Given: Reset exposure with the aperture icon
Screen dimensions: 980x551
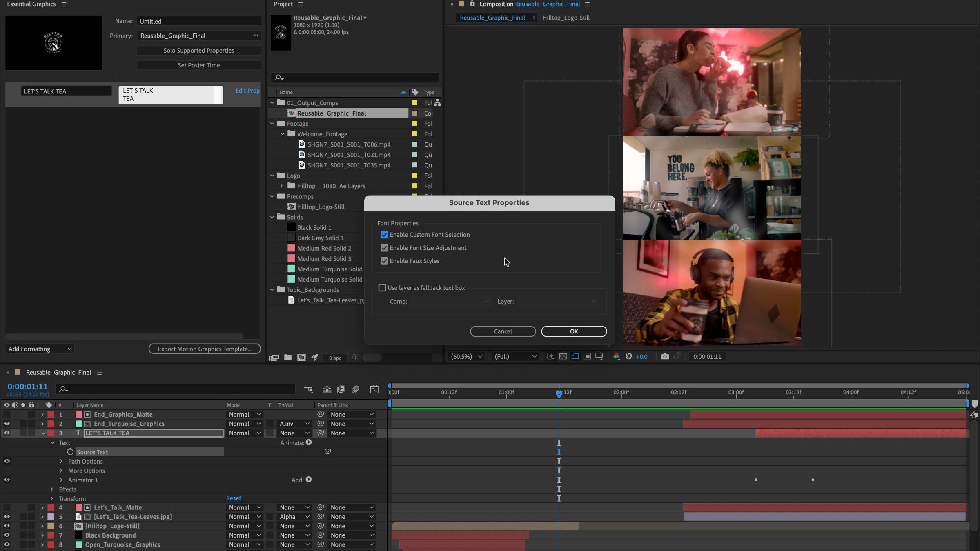Looking at the screenshot, I should coord(629,356).
